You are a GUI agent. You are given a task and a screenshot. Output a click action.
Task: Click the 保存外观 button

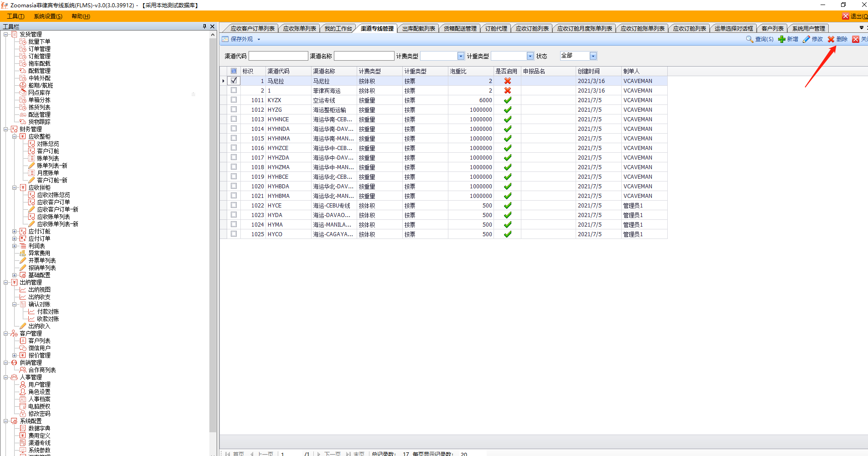(x=241, y=39)
